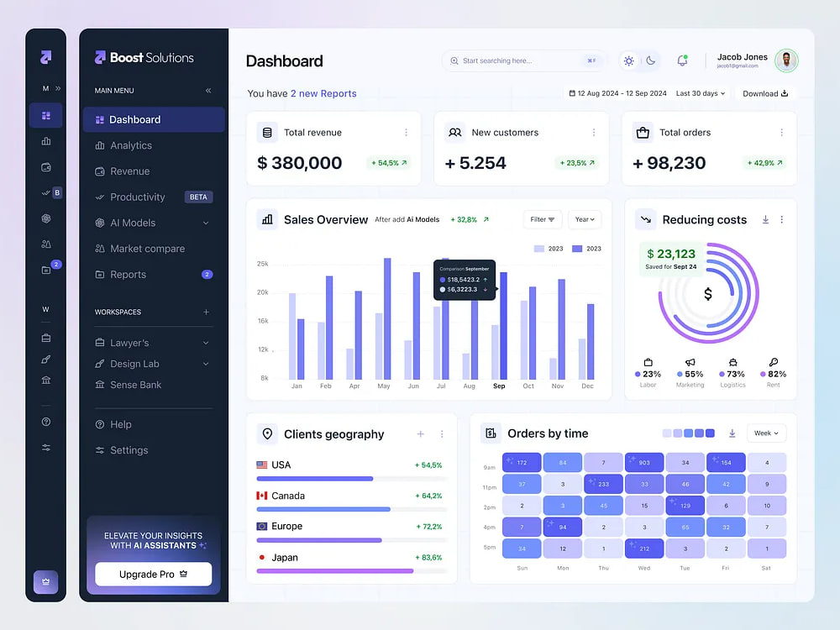Select Rent 82% cost category
Image resolution: width=840 pixels, height=630 pixels.
773,373
